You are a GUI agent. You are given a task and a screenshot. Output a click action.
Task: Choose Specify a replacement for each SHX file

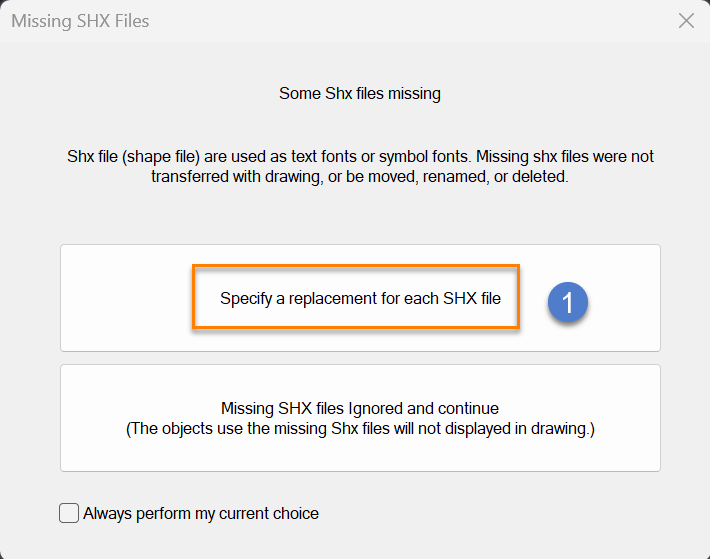coord(360,298)
